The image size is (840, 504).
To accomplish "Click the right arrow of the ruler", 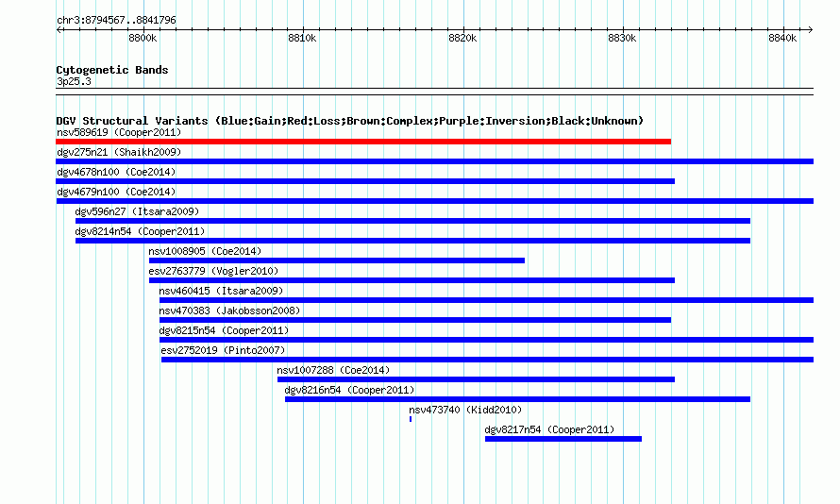I will coord(811,29).
